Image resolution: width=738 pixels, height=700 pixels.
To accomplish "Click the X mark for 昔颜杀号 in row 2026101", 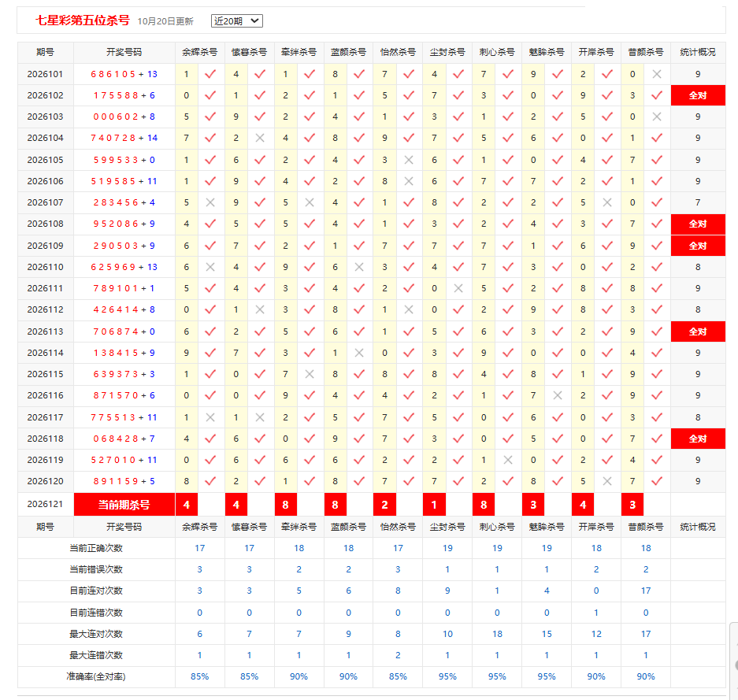I will pos(657,74).
